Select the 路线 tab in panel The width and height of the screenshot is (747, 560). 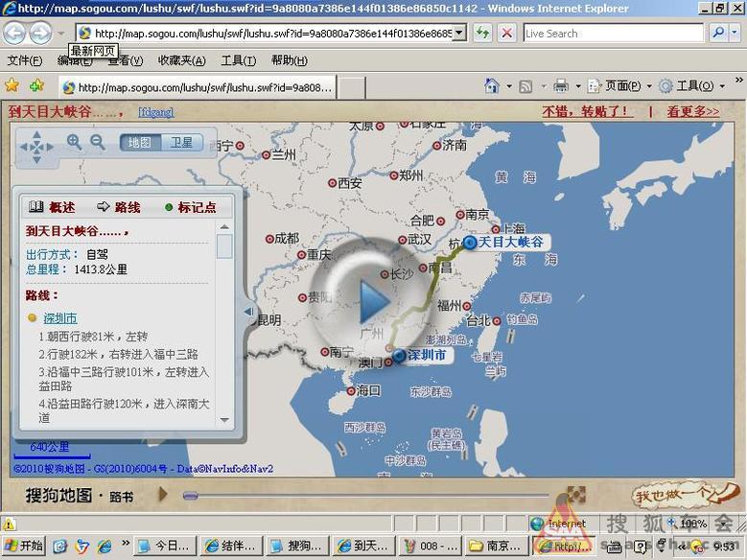[x=119, y=207]
